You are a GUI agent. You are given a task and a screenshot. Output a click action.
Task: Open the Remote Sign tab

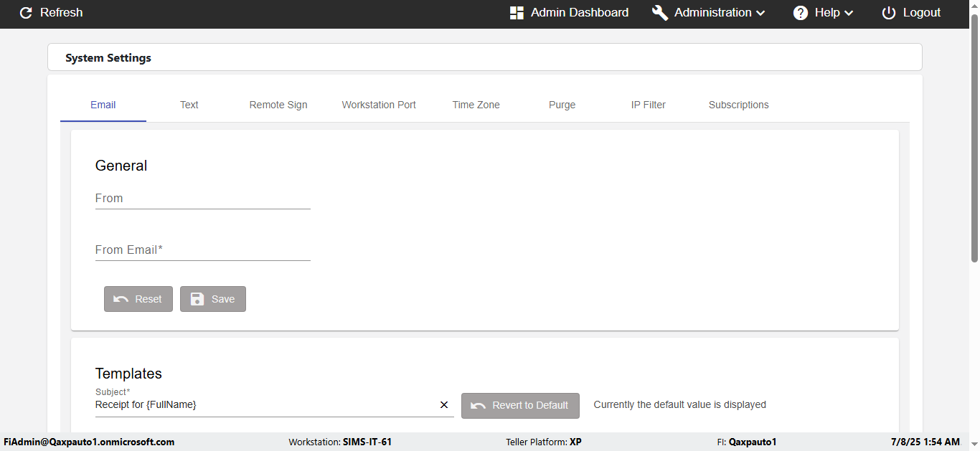pyautogui.click(x=278, y=105)
